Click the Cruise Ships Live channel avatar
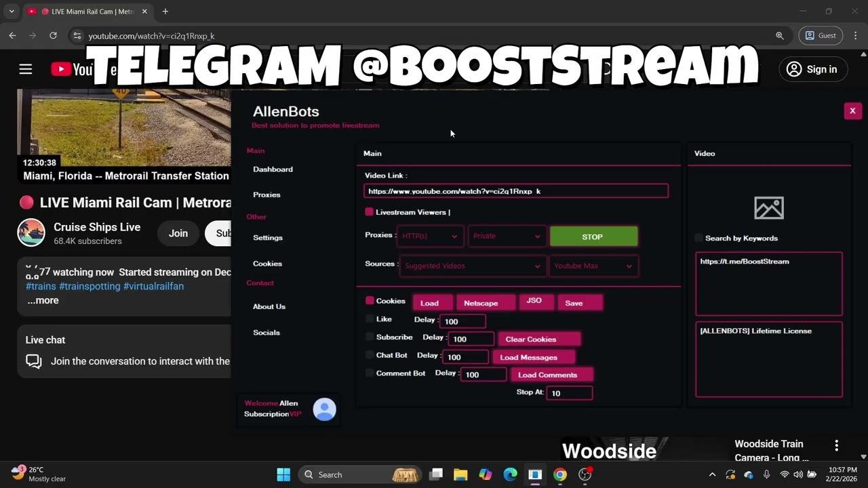Viewport: 868px width, 488px height. (31, 233)
